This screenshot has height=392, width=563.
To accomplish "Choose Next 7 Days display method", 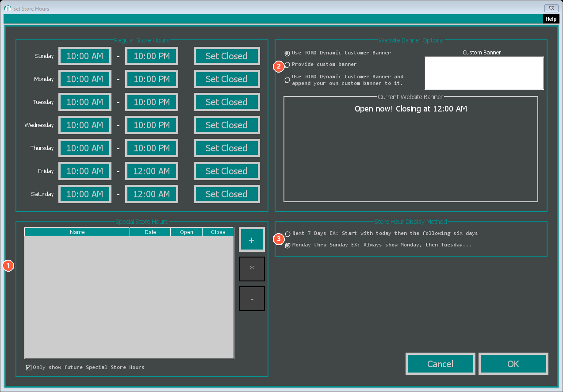I will [288, 234].
